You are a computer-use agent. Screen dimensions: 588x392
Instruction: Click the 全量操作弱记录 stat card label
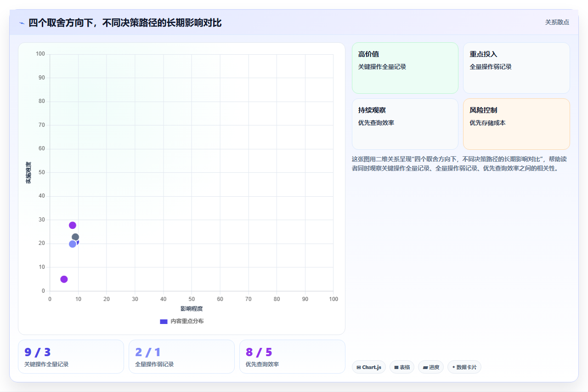pos(154,364)
